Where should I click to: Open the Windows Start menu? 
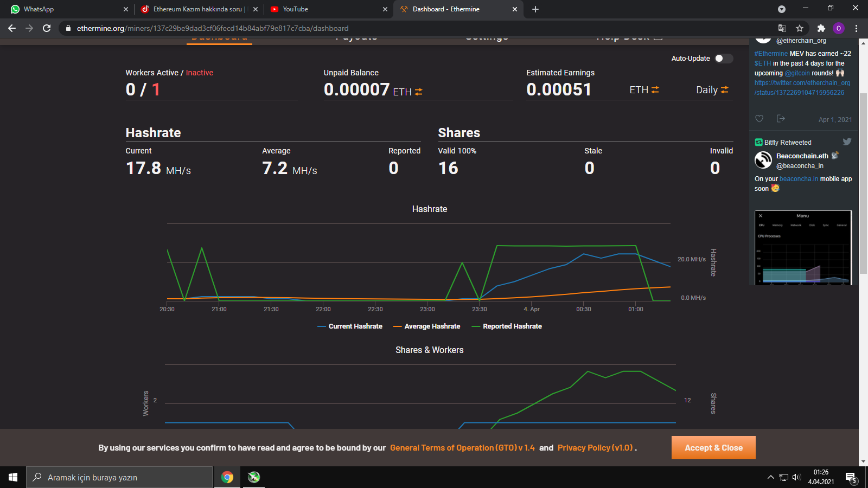pos(13,477)
